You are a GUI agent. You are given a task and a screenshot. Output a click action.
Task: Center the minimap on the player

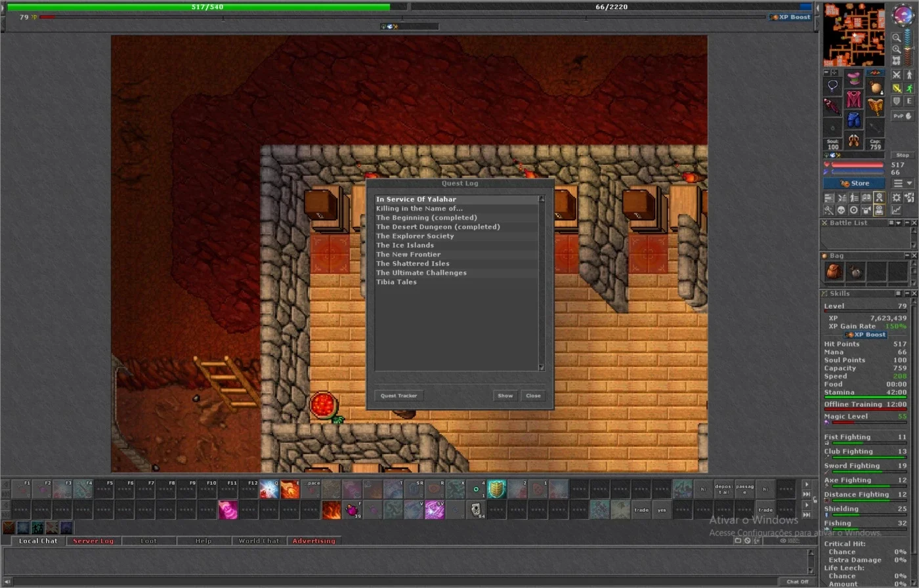pos(897,60)
